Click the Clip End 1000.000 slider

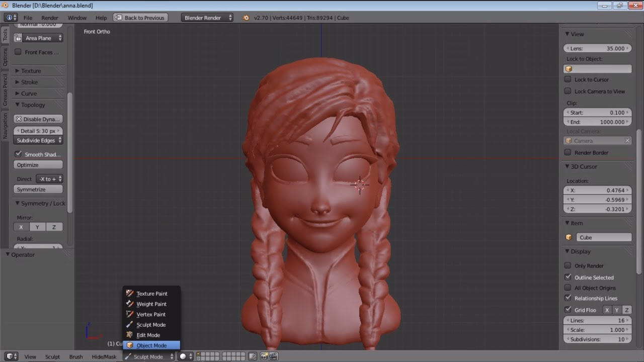[x=598, y=122]
